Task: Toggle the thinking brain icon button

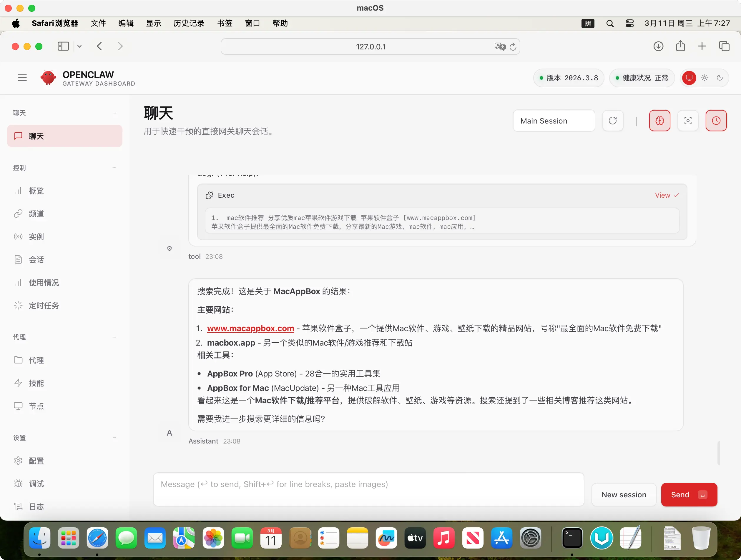Action: 659,121
